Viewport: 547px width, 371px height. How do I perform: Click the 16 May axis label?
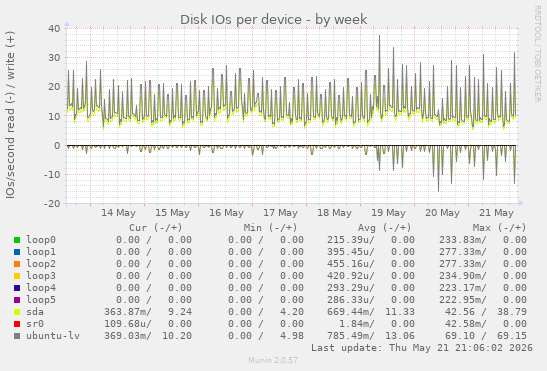click(x=226, y=213)
